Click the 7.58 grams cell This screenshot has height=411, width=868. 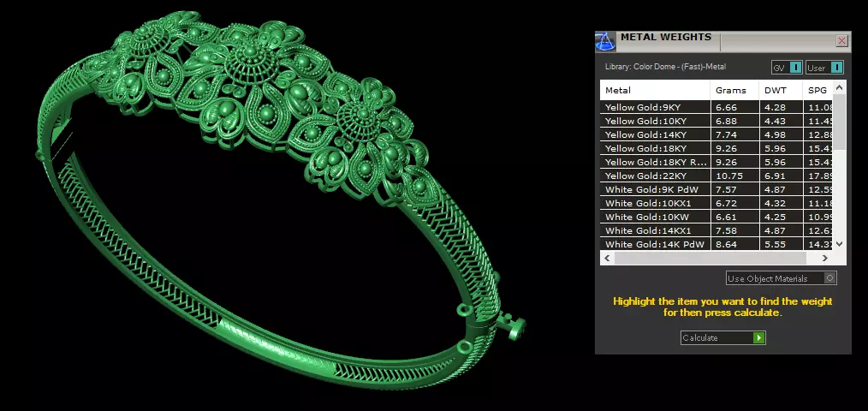click(x=734, y=230)
